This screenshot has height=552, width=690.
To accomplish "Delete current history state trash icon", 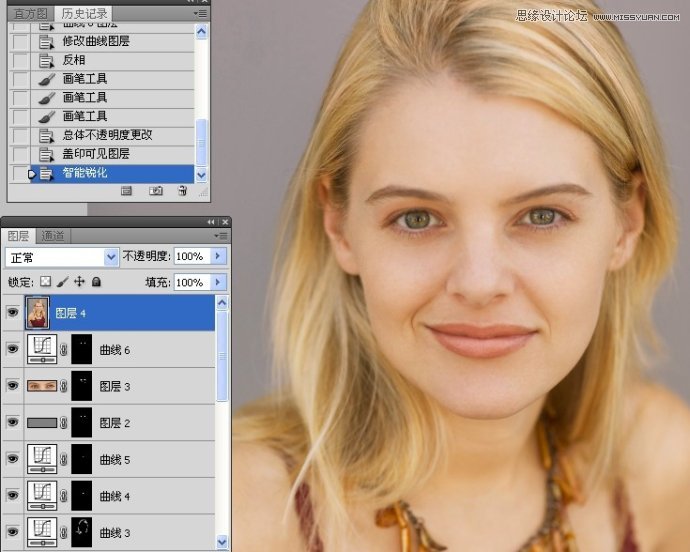I will 182,191.
